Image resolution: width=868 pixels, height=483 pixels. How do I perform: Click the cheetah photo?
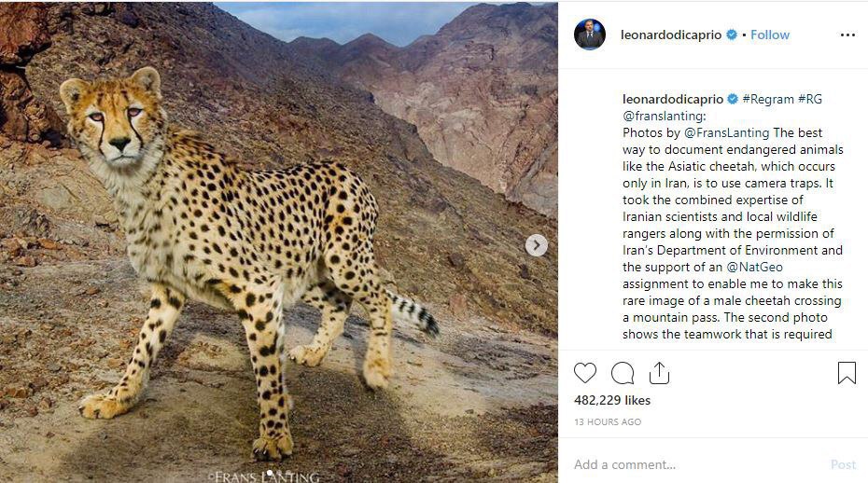coord(278,241)
